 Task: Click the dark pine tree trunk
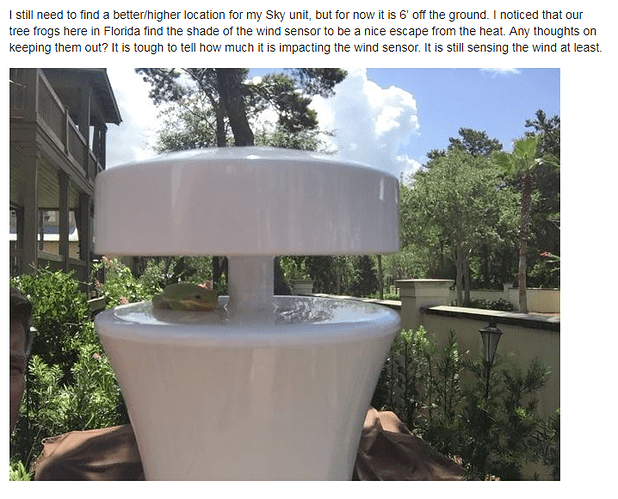tap(235, 108)
